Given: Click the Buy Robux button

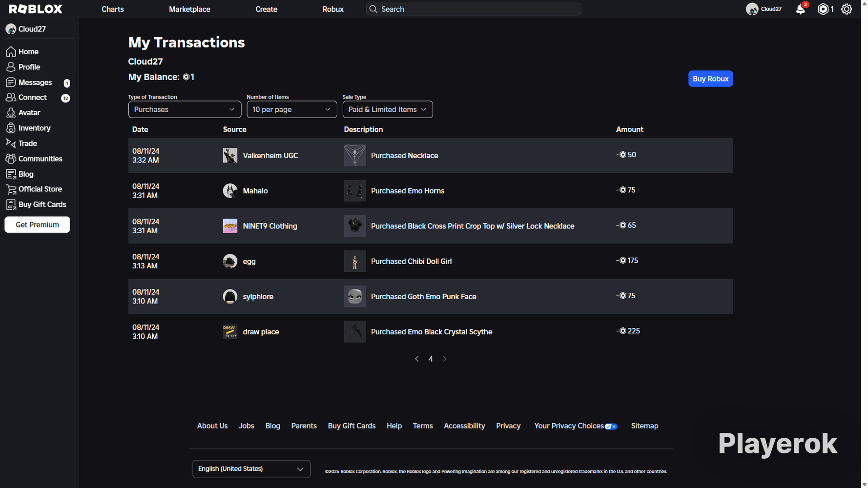Looking at the screenshot, I should (711, 79).
